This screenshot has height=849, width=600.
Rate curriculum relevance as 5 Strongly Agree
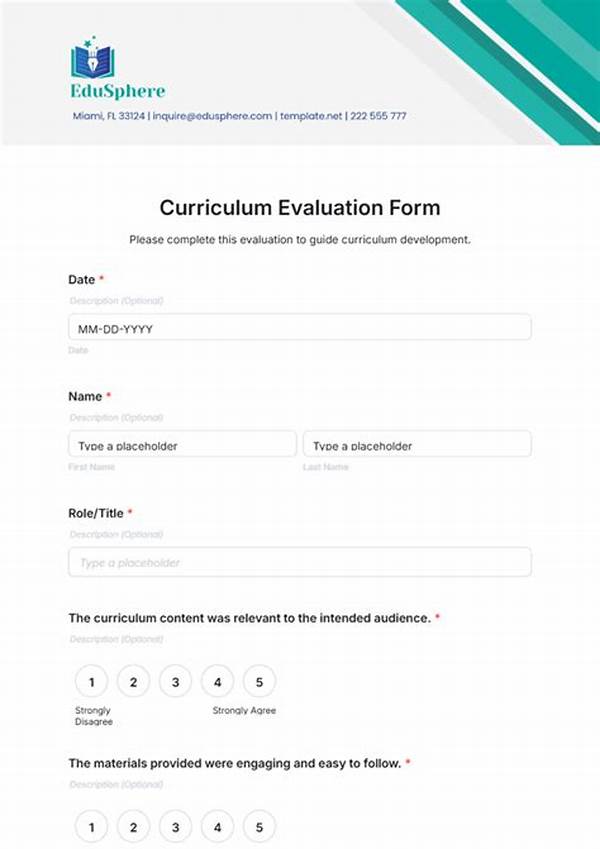[x=259, y=682]
